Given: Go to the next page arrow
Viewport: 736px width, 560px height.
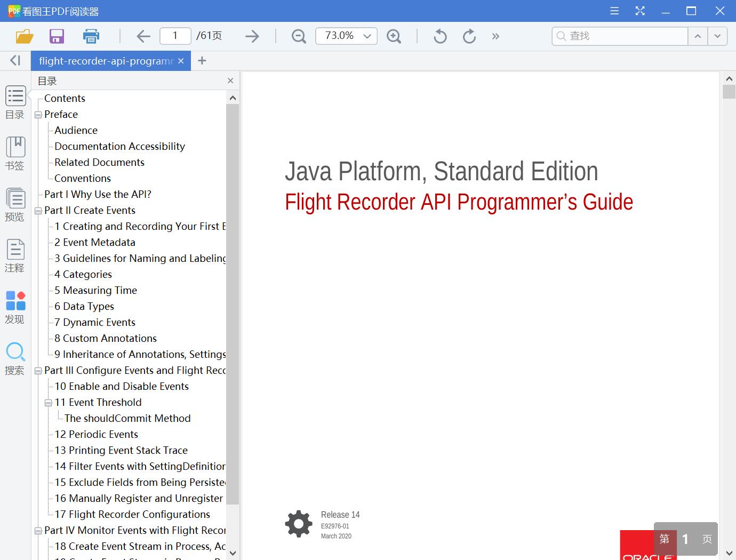Looking at the screenshot, I should pos(252,36).
